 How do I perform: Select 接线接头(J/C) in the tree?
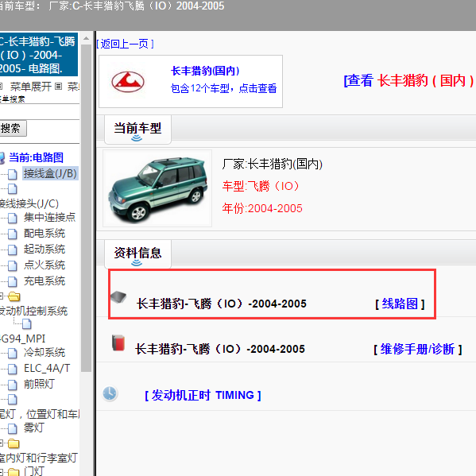[29, 203]
